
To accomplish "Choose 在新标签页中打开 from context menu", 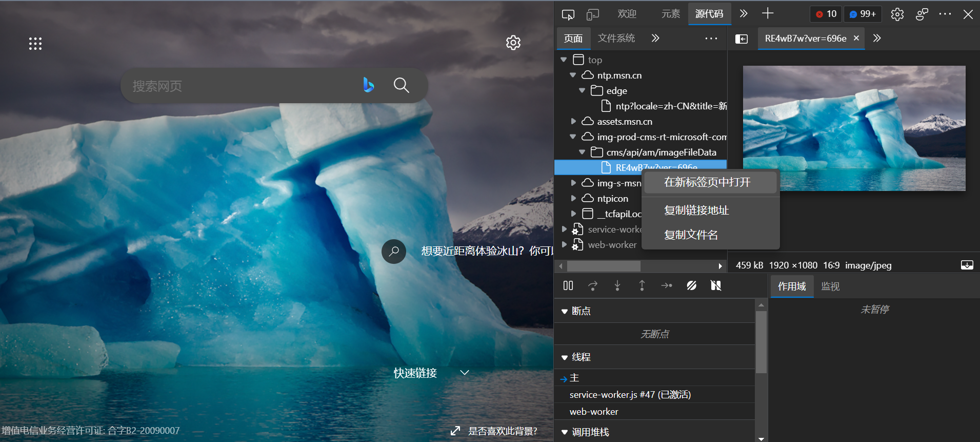I will click(707, 182).
